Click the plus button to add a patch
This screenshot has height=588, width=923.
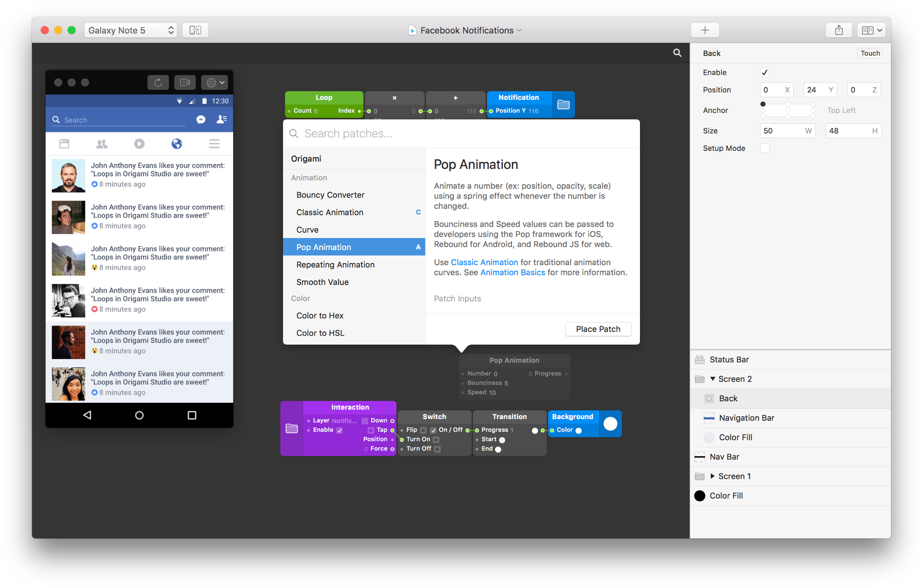click(x=705, y=30)
